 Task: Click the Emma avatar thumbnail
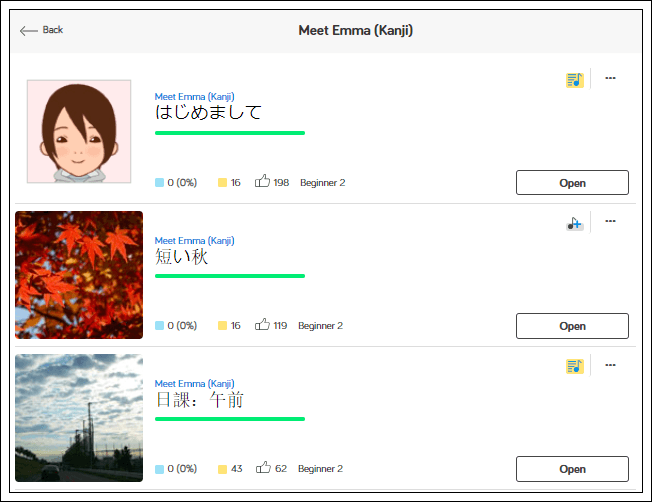click(79, 132)
